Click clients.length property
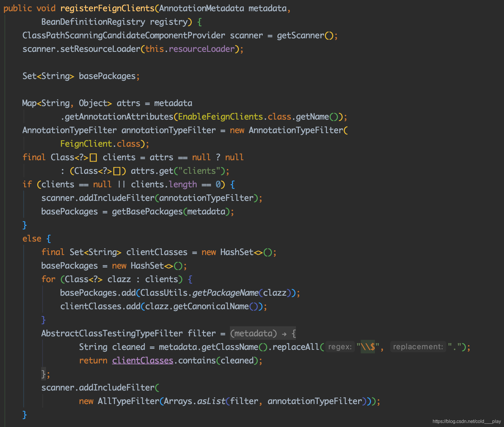The height and width of the screenshot is (427, 504). point(164,184)
